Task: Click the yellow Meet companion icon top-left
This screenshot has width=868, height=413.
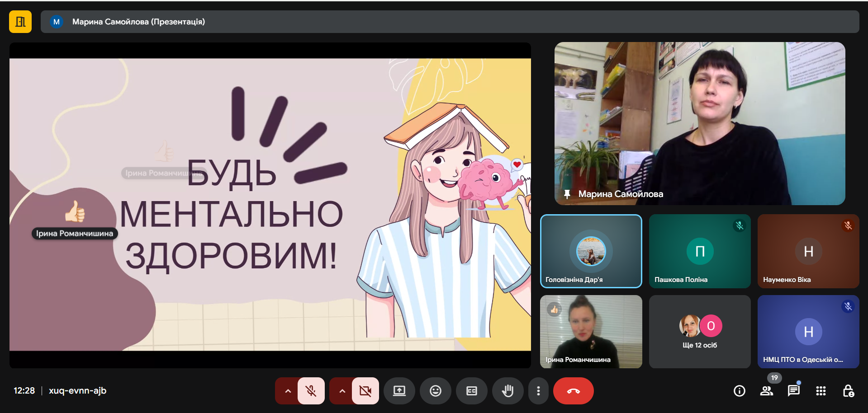Action: click(20, 22)
